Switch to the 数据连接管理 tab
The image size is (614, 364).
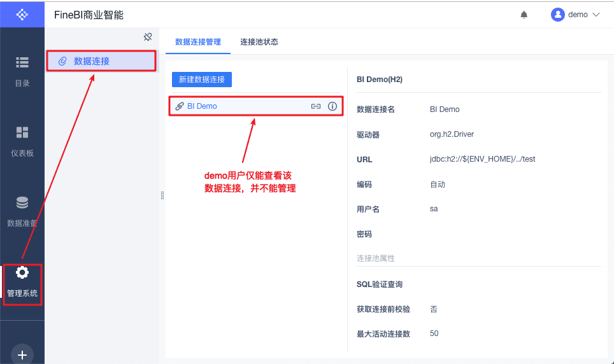[198, 42]
